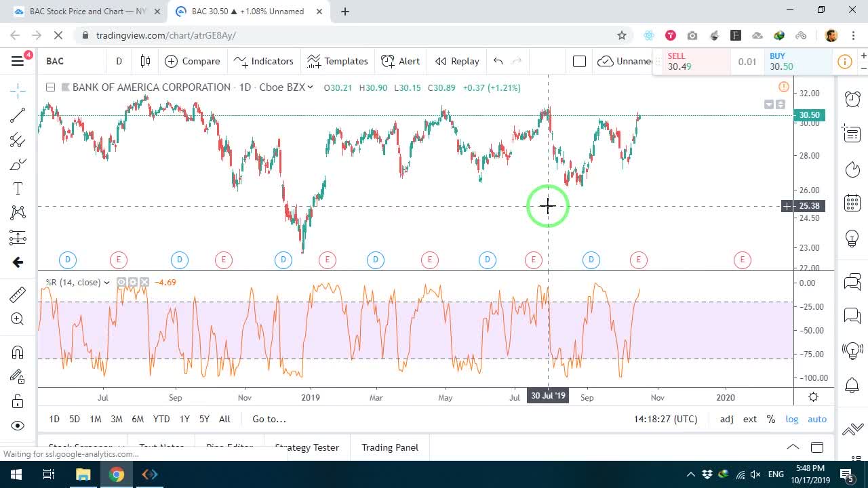Open the private chat speech bubble
This screenshot has width=868, height=488.
pos(852,316)
